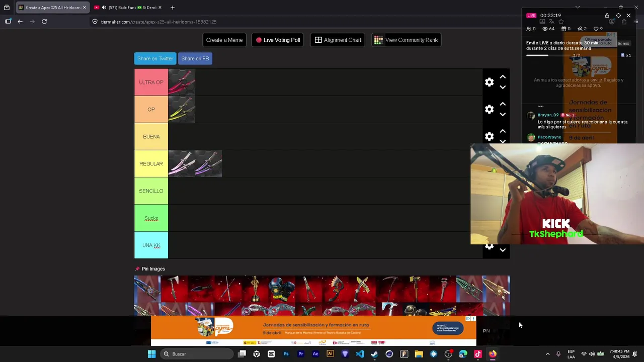Select the OP tier label

coord(151,110)
